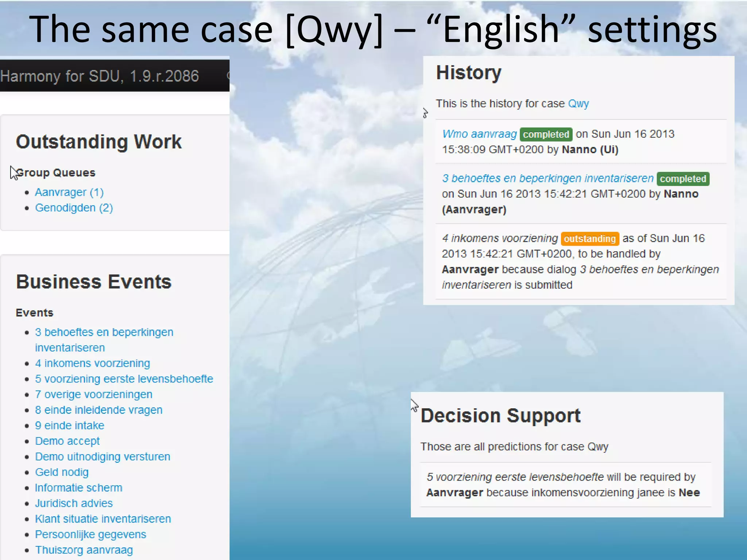Open the Aanvrager (1) group queue
The image size is (747, 560).
click(69, 192)
